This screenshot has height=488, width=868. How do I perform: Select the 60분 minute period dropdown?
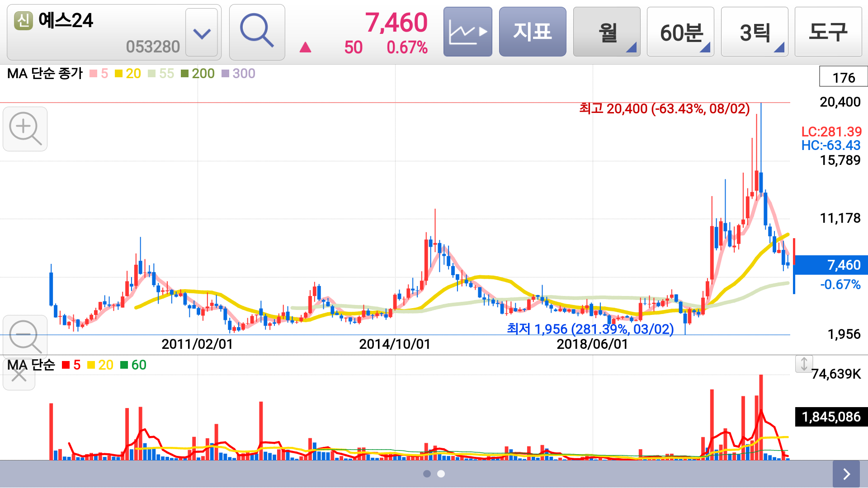[680, 32]
